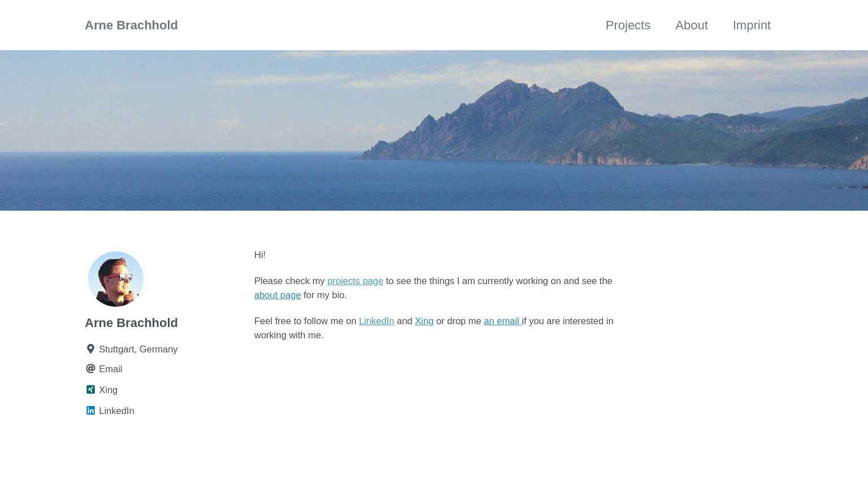Click the Xing logo icon in the sidebar
The height and width of the screenshot is (488, 868).
(90, 390)
